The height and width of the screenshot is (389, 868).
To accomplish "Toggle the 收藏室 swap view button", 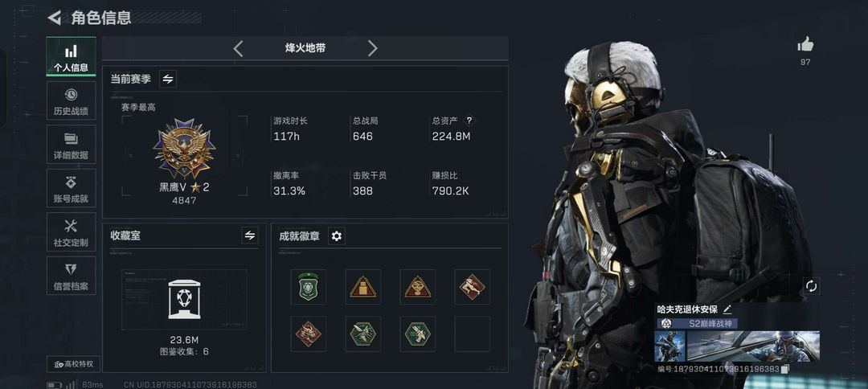I will tap(250, 235).
